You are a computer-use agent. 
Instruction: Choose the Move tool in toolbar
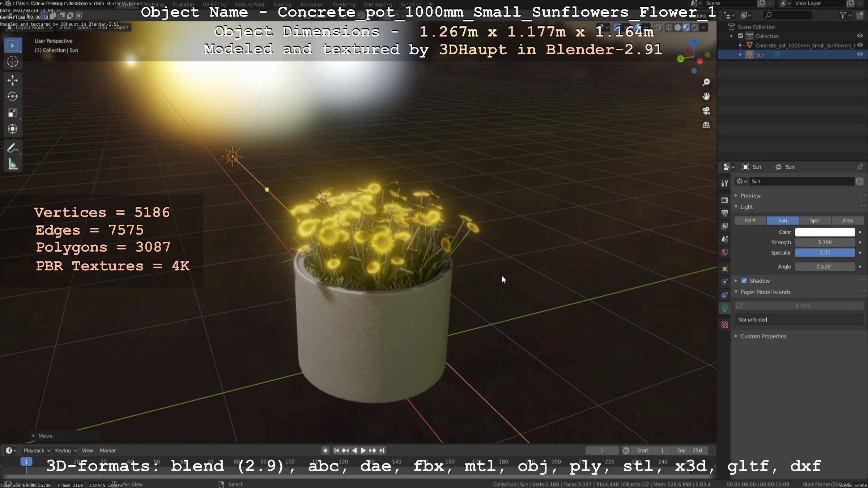13,80
